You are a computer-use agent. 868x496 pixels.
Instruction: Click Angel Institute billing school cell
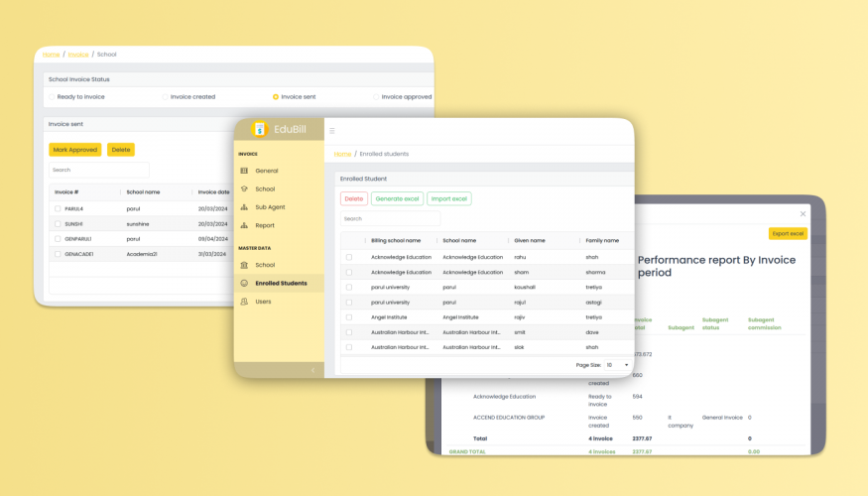coord(389,317)
